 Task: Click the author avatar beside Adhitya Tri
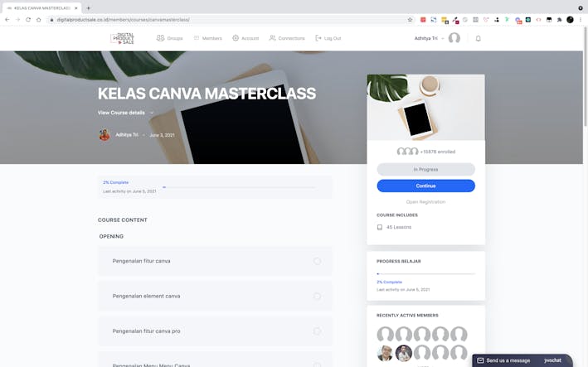pyautogui.click(x=104, y=134)
